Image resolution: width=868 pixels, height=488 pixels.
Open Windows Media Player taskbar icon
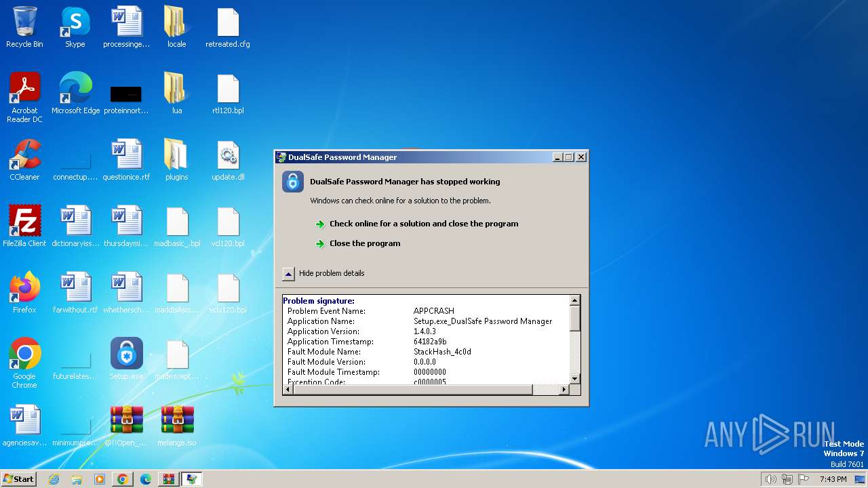[100, 479]
